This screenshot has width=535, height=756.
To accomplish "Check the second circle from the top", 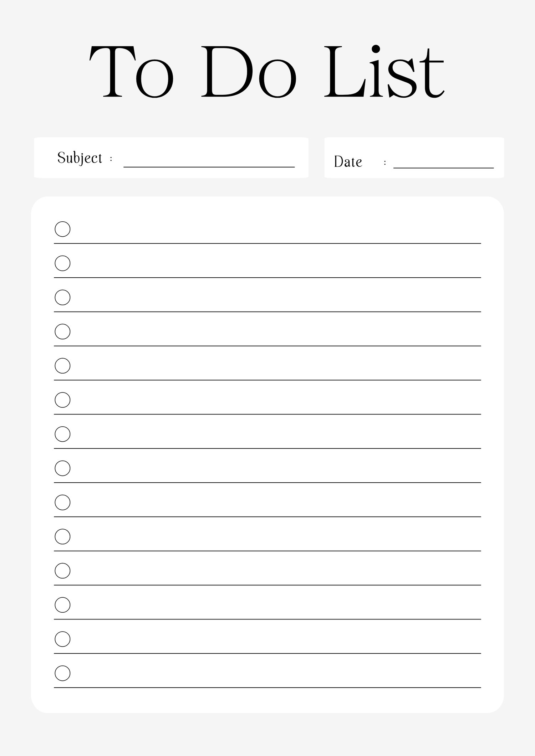I will click(62, 263).
